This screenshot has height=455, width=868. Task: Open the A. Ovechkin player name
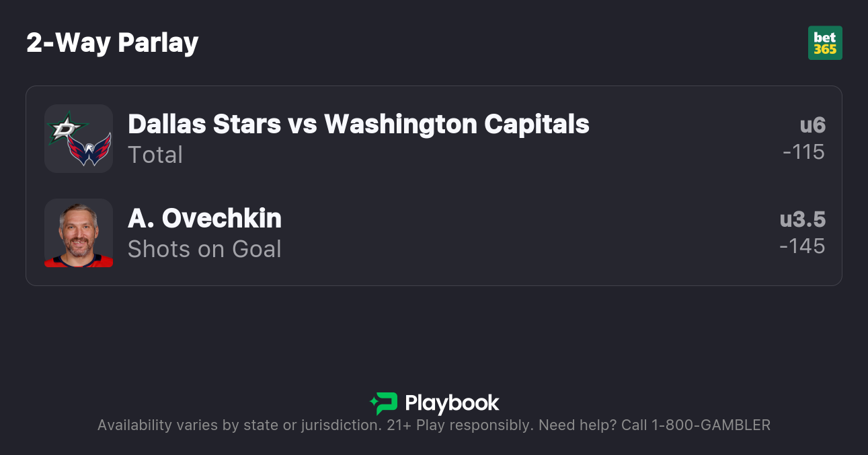click(x=204, y=218)
